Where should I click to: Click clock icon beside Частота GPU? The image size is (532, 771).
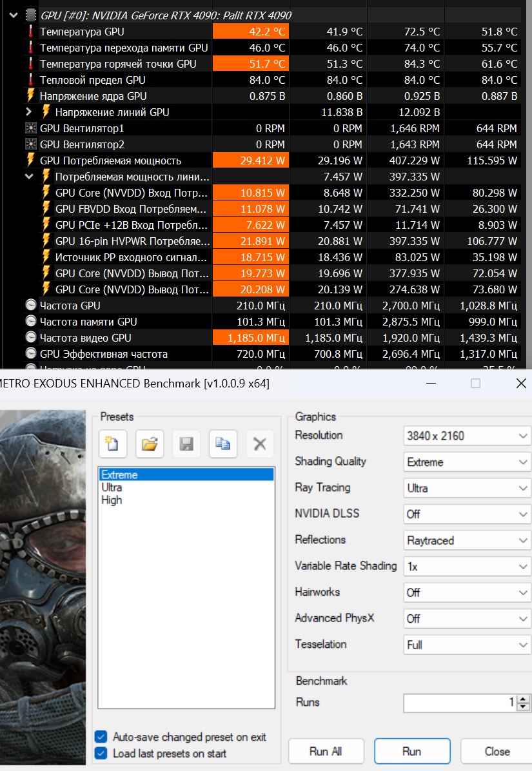pyautogui.click(x=30, y=306)
